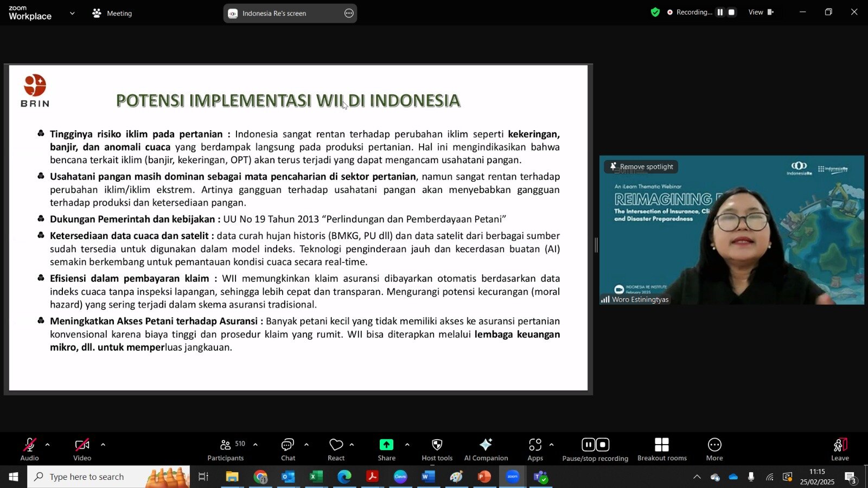Focus the taskbar search box

(x=108, y=477)
